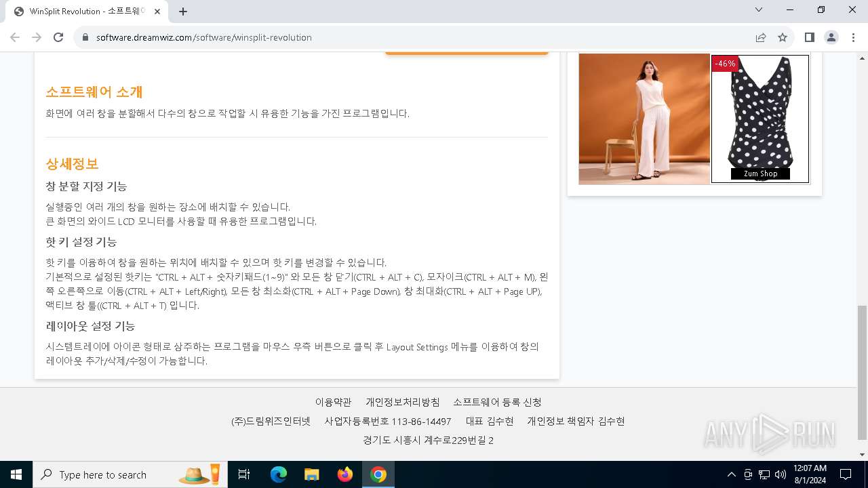Click the 개인정보 책임자 김수현 text
Image resolution: width=868 pixels, height=488 pixels.
576,421
